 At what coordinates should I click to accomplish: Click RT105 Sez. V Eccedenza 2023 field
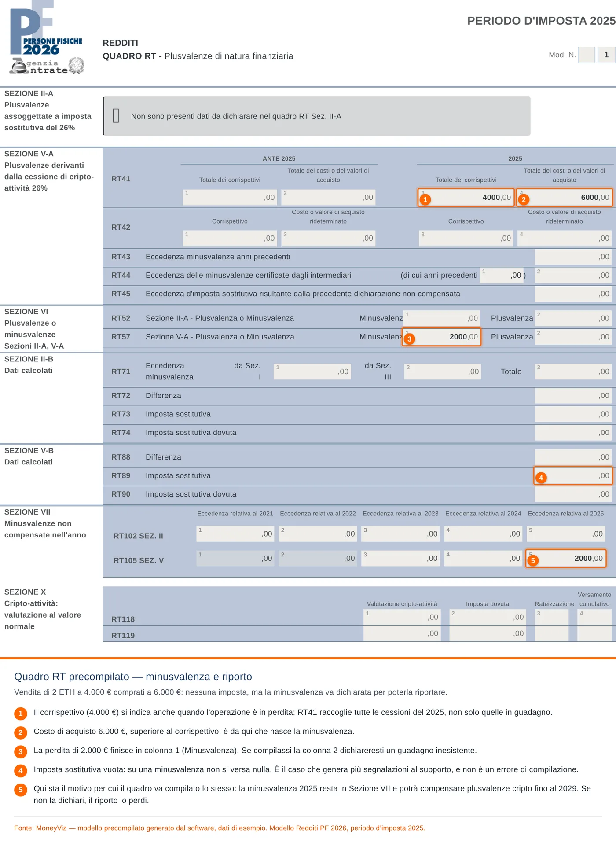tap(401, 558)
